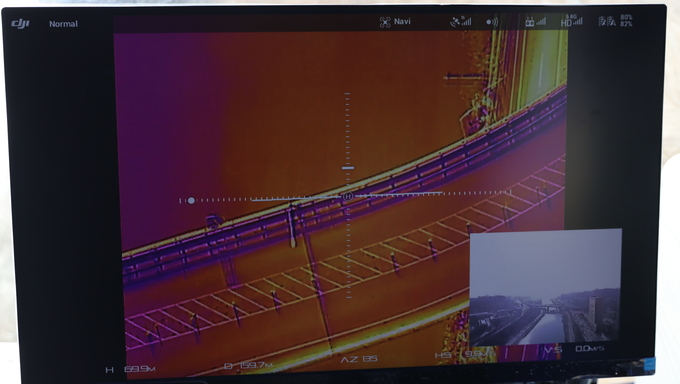The image size is (680, 384).
Task: Click the Navi drone mode icon
Action: click(x=385, y=22)
